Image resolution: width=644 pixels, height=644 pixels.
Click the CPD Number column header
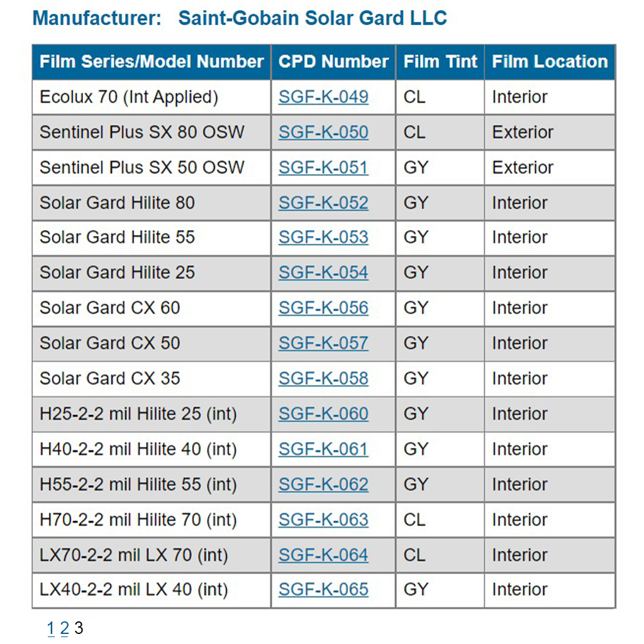click(333, 62)
